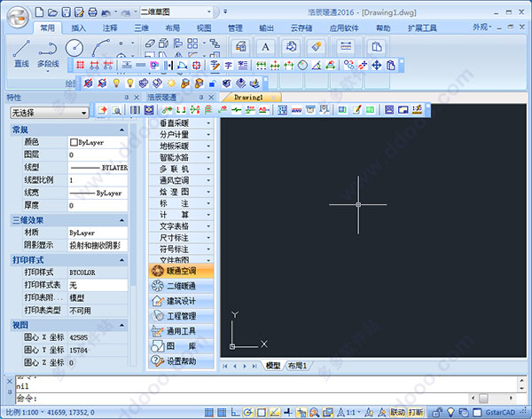Toggle polar tracking in status bar
The height and width of the screenshot is (419, 532).
(248, 412)
